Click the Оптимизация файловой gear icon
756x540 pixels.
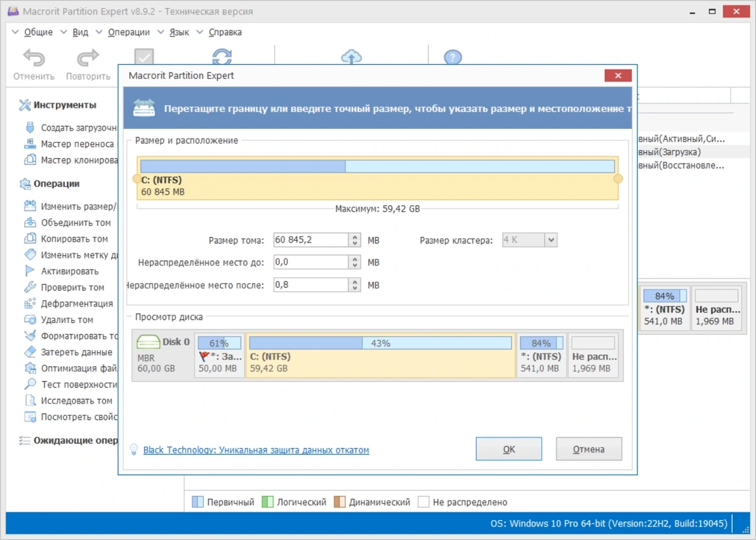pyautogui.click(x=30, y=368)
